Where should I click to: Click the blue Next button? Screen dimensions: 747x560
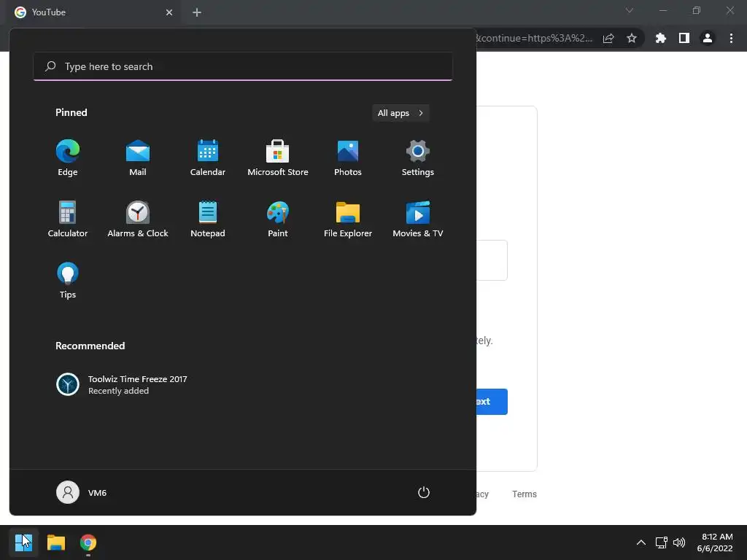(x=492, y=402)
